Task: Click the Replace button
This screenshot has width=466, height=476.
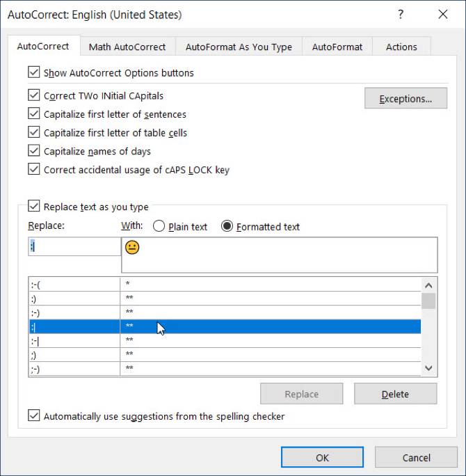Action: (x=302, y=394)
